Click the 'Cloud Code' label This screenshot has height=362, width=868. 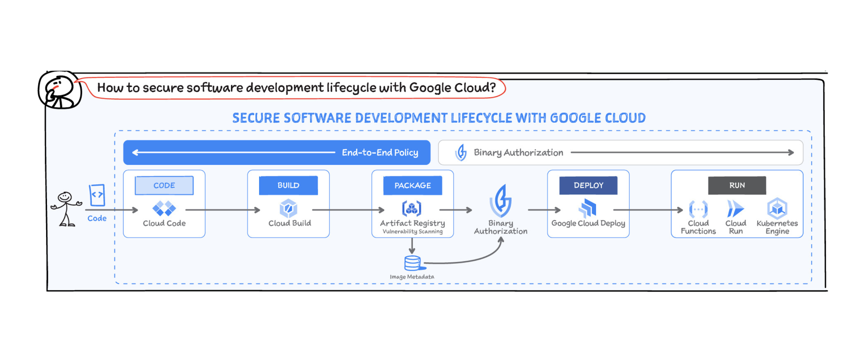[x=164, y=223]
